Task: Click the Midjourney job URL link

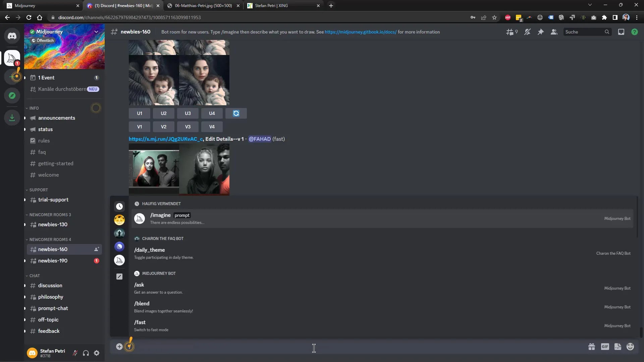Action: 165,138
